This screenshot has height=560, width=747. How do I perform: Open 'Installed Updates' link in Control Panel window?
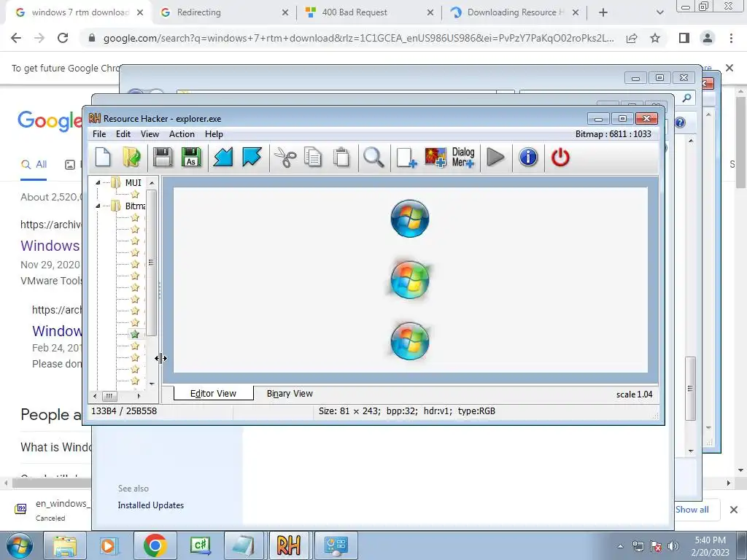pyautogui.click(x=150, y=505)
